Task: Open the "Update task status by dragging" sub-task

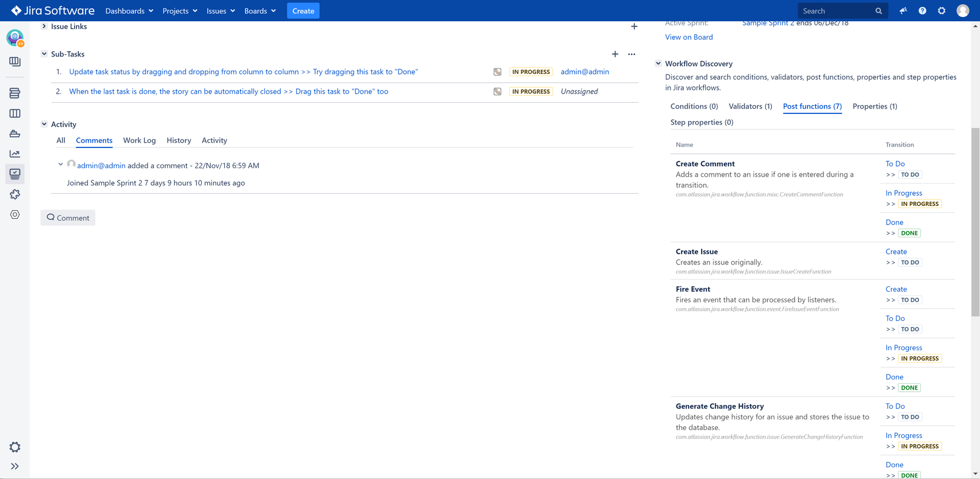Action: (x=243, y=72)
